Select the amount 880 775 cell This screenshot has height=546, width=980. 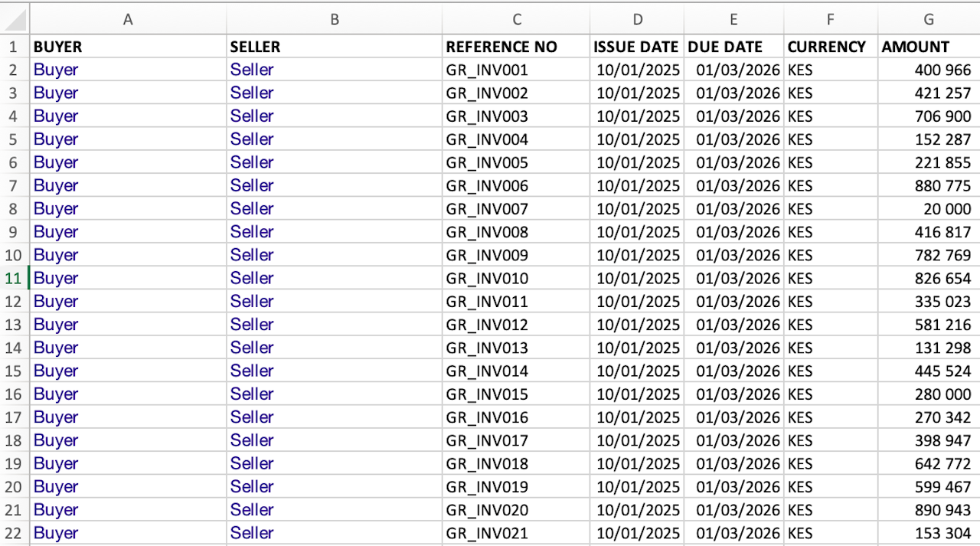click(942, 185)
